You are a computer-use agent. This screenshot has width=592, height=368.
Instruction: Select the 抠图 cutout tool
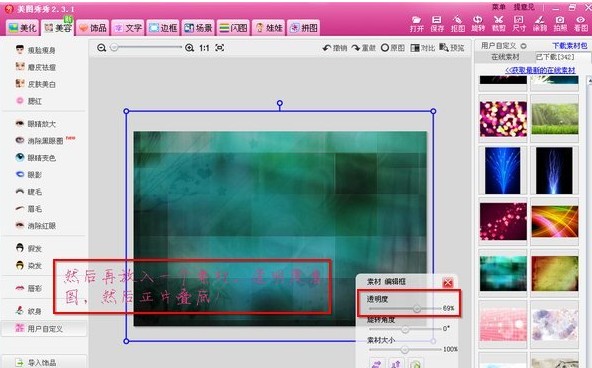(x=458, y=24)
